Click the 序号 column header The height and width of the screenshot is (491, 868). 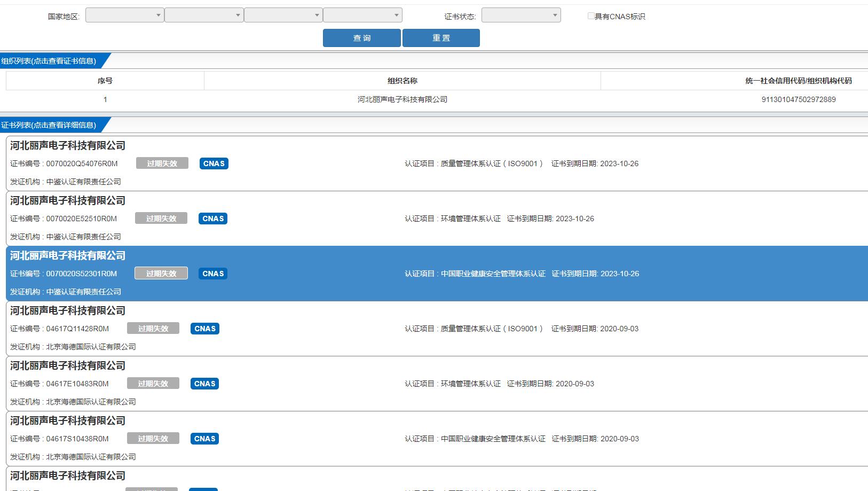[x=105, y=81]
